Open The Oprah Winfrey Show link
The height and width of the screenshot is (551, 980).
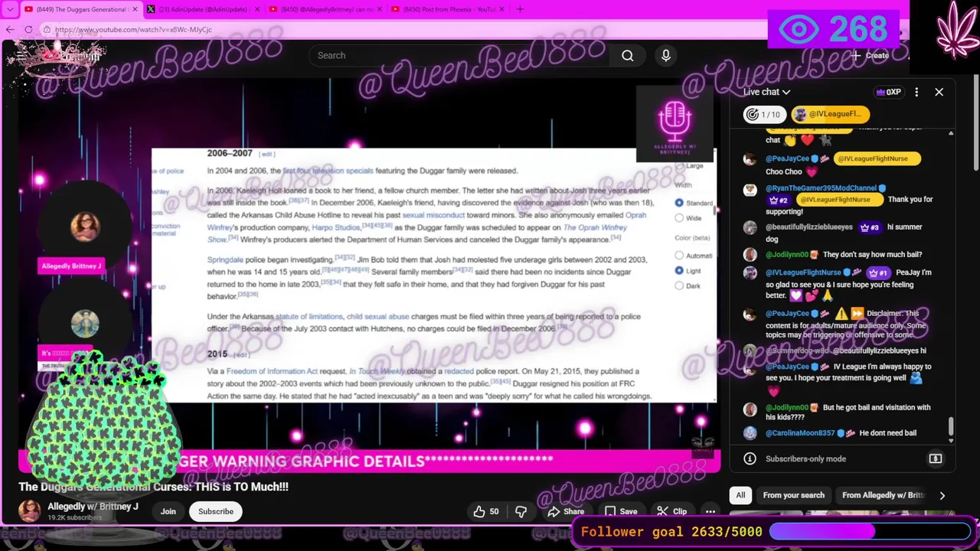pyautogui.click(x=595, y=227)
